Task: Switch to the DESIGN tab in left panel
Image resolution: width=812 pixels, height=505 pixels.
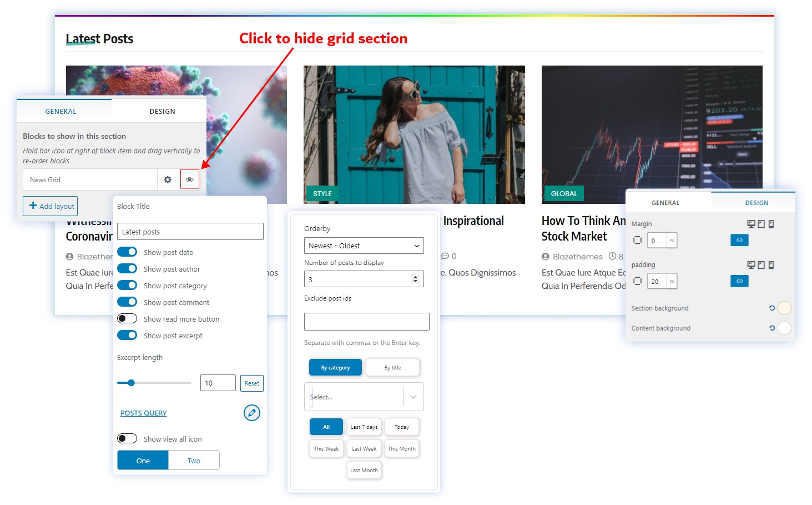Action: 162,111
